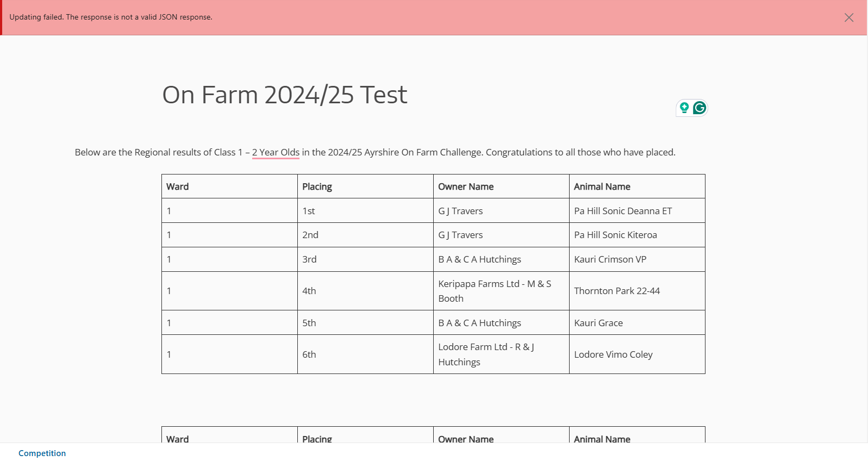Click the Kauri Crimson VP cell

[x=637, y=259]
